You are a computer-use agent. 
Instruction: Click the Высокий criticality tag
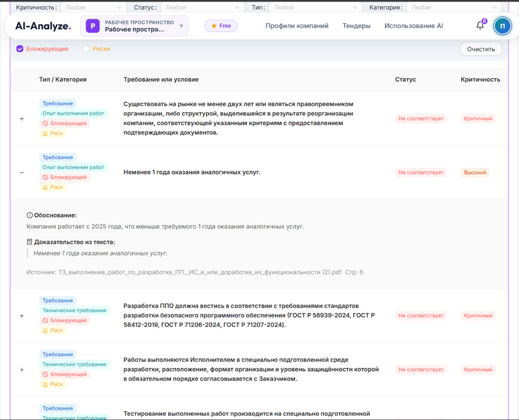point(475,172)
